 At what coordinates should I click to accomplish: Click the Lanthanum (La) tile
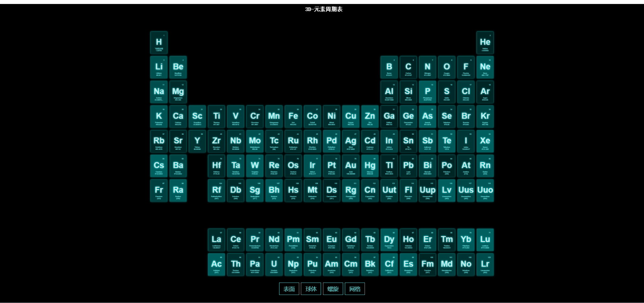pyautogui.click(x=216, y=240)
